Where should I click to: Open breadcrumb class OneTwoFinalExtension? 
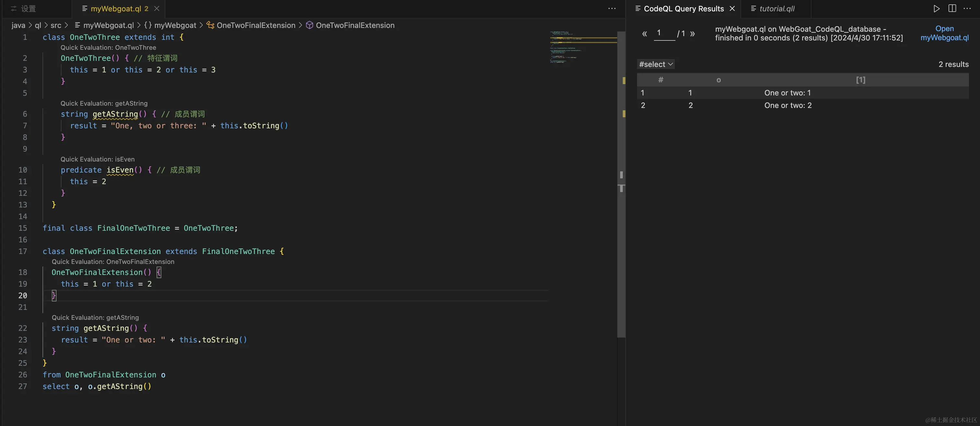pos(251,25)
